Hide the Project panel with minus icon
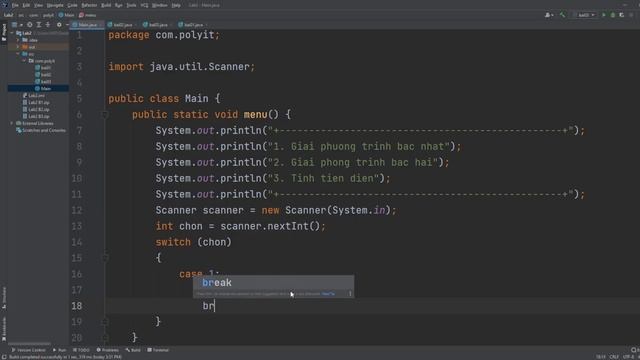 click(x=67, y=25)
